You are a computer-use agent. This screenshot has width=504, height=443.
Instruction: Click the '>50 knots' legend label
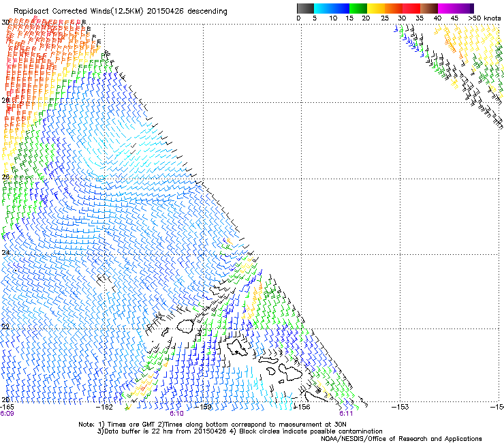pyautogui.click(x=484, y=18)
